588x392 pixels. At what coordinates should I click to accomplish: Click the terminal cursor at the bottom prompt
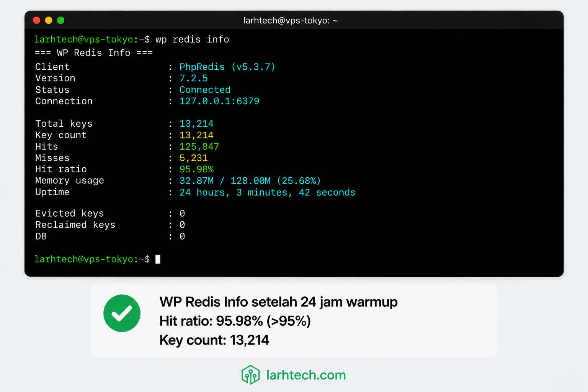[x=158, y=259]
